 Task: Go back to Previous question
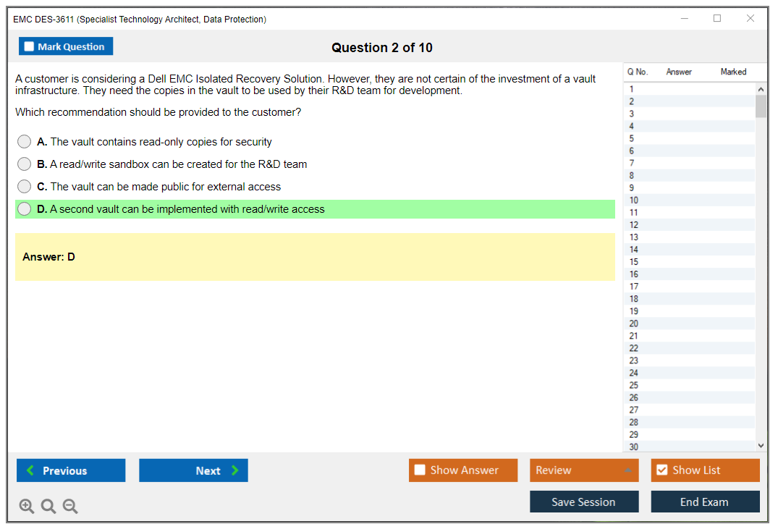tap(71, 470)
